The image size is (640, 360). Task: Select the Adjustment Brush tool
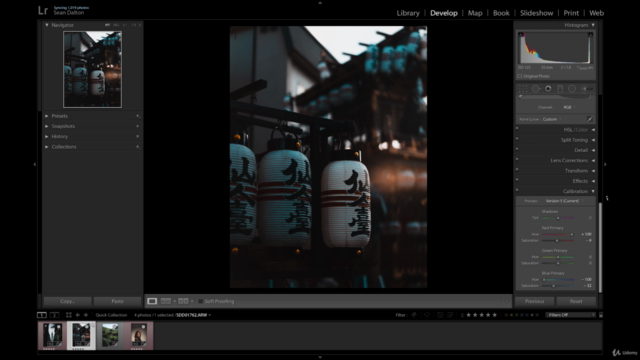pos(587,89)
